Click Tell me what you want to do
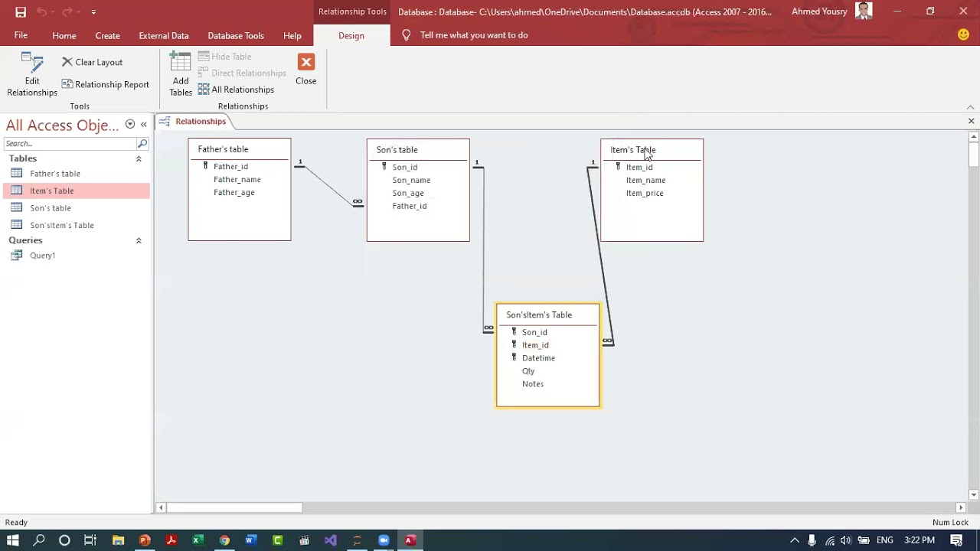 click(474, 35)
